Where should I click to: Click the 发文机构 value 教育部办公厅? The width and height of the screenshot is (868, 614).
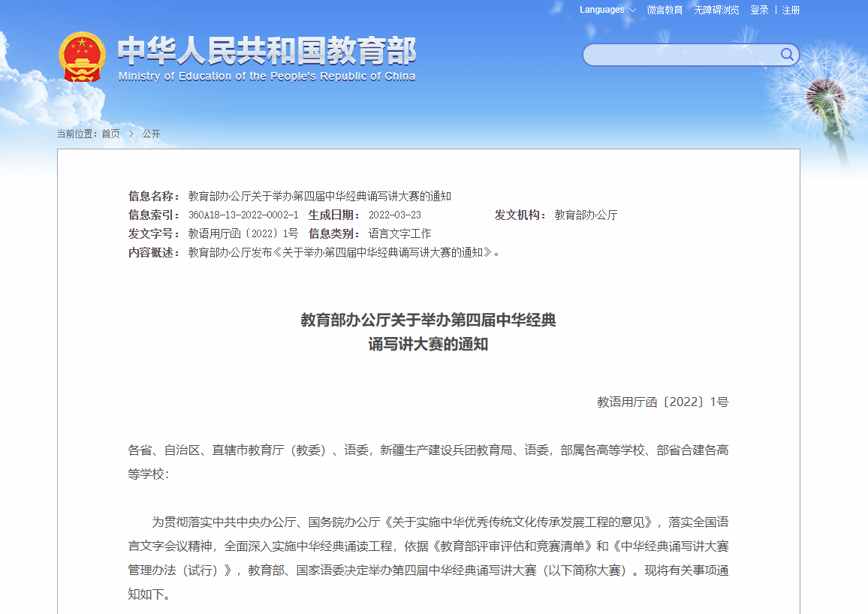click(586, 215)
